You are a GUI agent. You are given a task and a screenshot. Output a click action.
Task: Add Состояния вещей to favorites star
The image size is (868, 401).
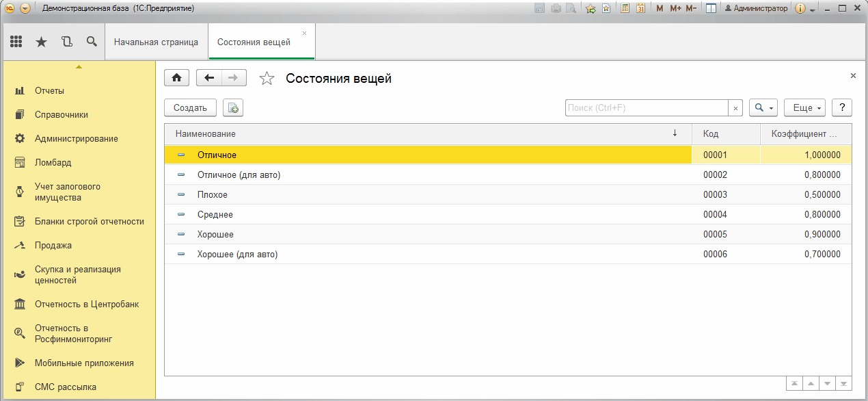coord(267,79)
